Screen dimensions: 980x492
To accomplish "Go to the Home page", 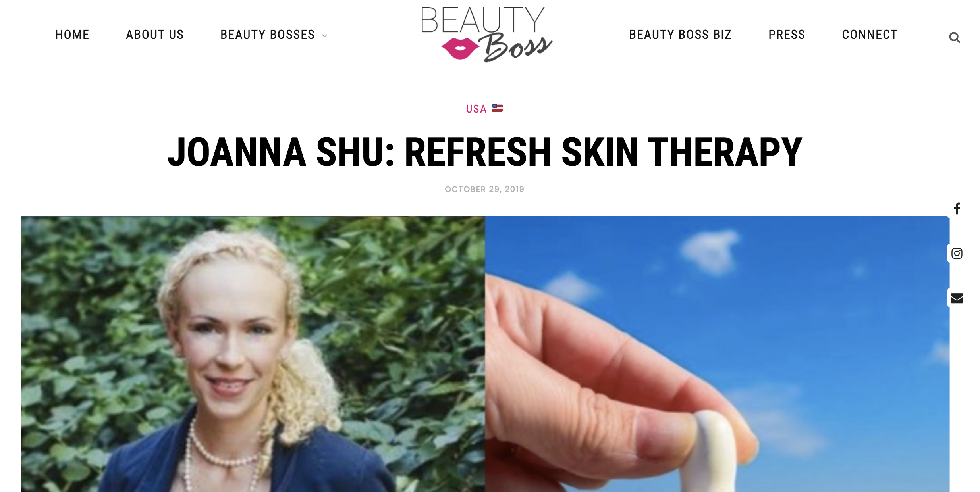I will click(x=72, y=35).
